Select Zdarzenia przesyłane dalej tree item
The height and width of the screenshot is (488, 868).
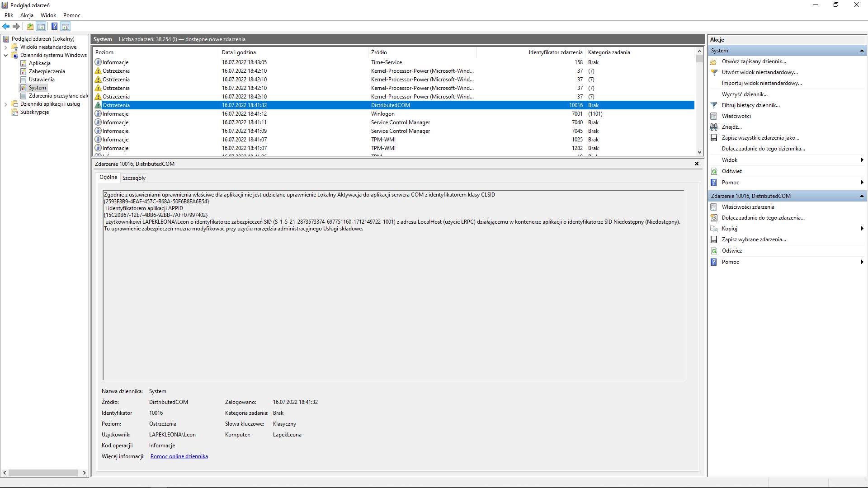coord(58,96)
